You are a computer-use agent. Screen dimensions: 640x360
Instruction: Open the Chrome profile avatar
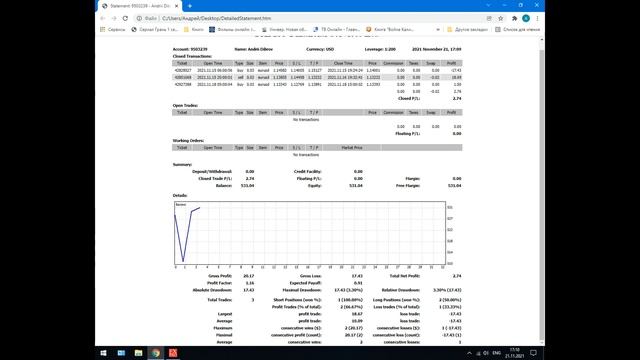click(x=526, y=18)
